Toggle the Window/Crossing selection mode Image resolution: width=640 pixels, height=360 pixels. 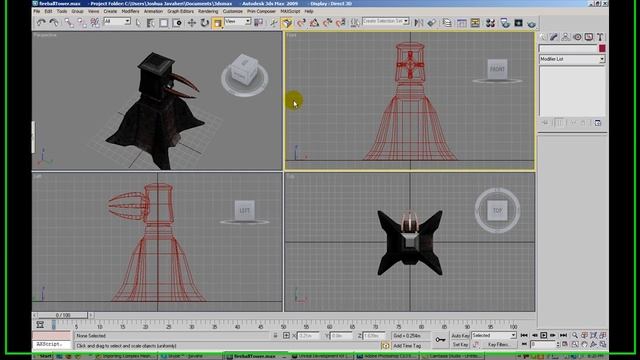[x=177, y=23]
